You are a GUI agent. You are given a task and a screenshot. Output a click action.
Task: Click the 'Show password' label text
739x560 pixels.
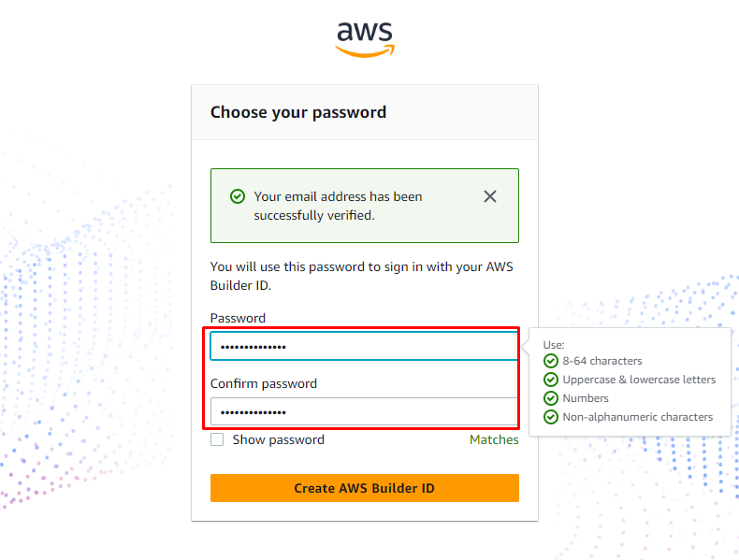click(278, 439)
